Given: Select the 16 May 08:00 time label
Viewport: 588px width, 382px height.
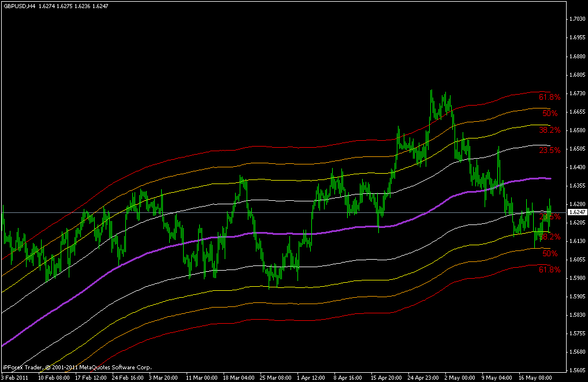Looking at the screenshot, I should (x=535, y=377).
